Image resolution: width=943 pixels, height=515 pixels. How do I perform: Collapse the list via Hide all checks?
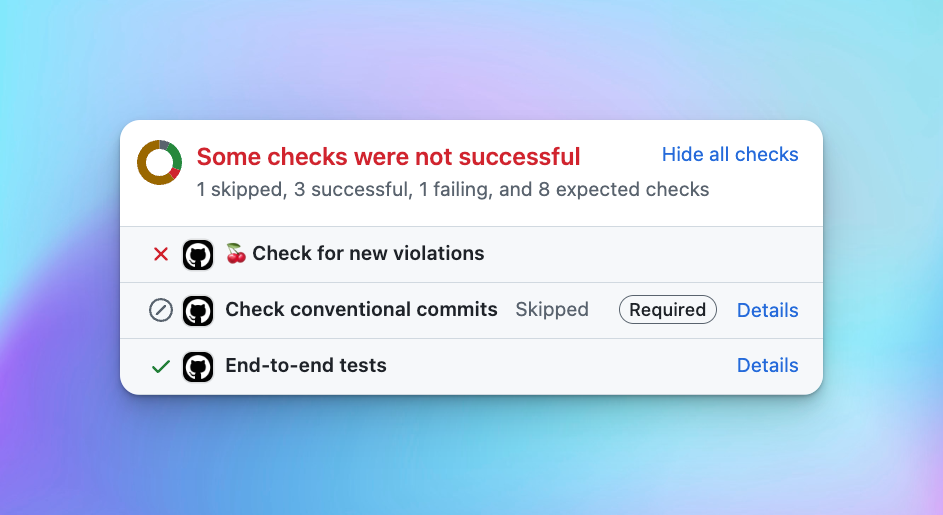tap(730, 154)
